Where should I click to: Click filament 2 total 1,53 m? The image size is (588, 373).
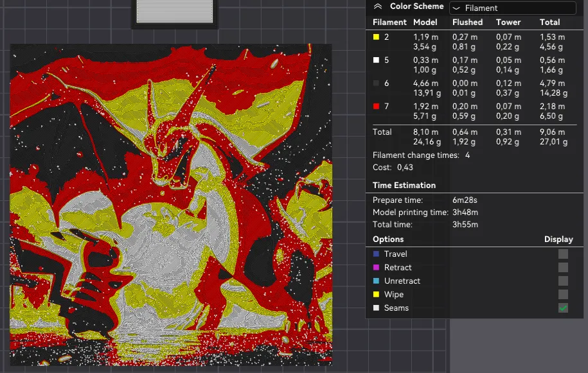pyautogui.click(x=552, y=37)
